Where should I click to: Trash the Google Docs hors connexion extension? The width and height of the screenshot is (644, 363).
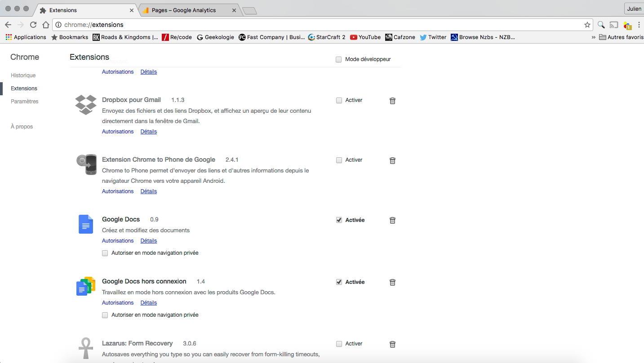point(392,282)
